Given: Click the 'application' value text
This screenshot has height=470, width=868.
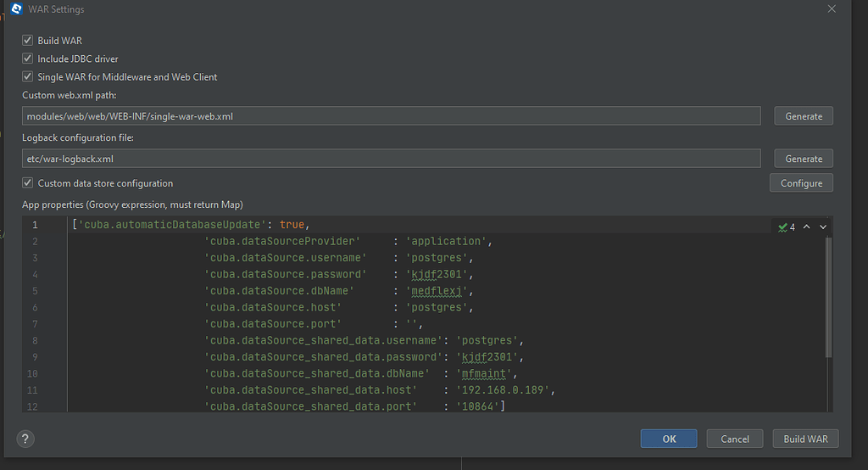Looking at the screenshot, I should tap(446, 241).
